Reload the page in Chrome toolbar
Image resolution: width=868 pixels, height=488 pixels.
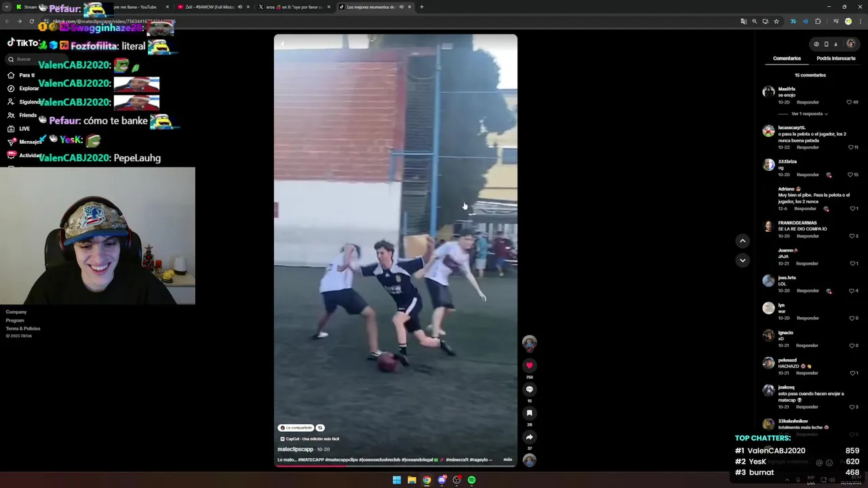point(31,21)
